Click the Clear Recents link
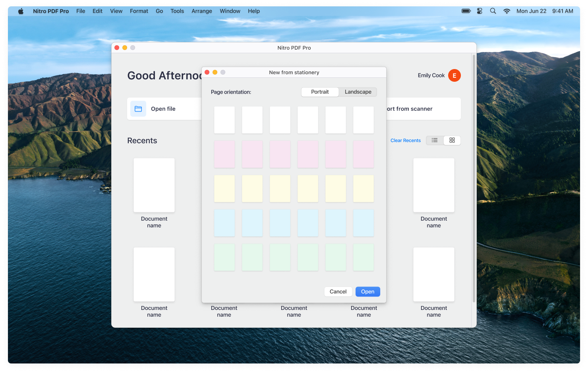This screenshot has height=373, width=588. (x=405, y=140)
